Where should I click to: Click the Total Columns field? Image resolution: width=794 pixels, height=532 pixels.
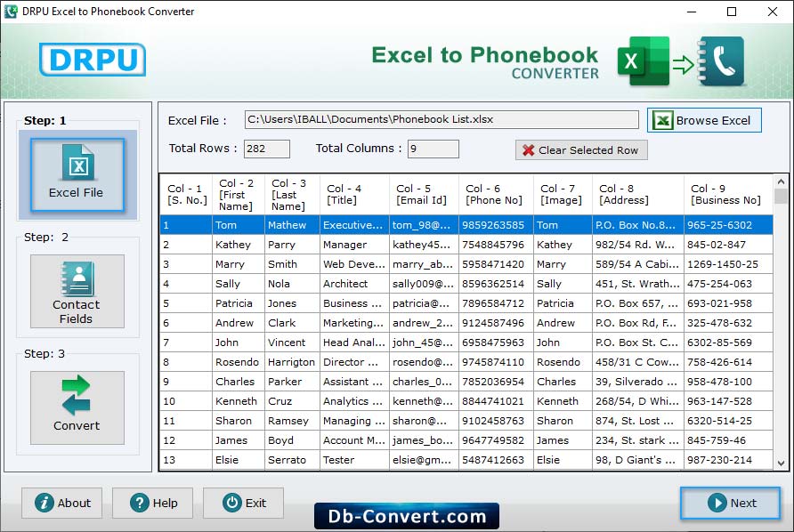[433, 149]
